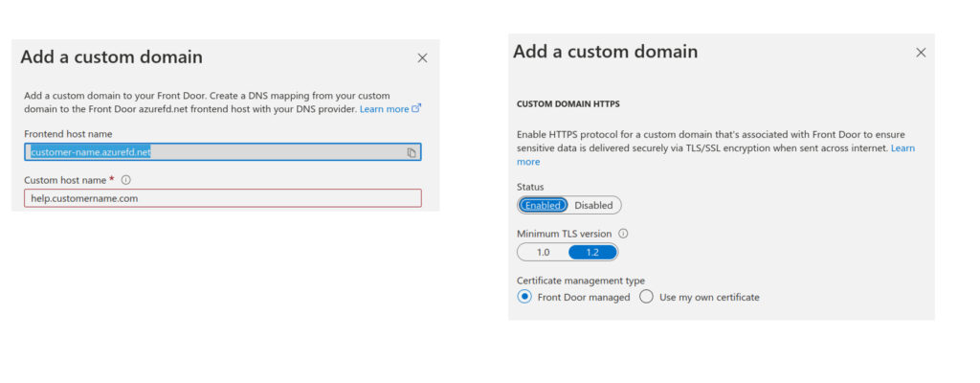
Task: Copy the frontend host name with the copy icon
Action: click(412, 152)
